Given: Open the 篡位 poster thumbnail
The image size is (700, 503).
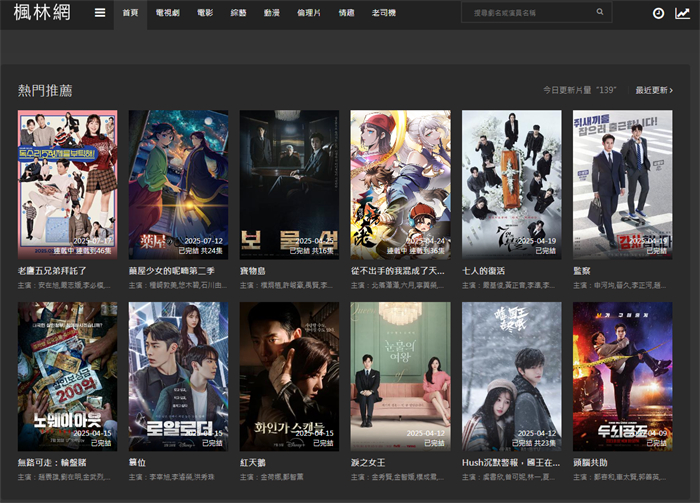Looking at the screenshot, I should pyautogui.click(x=179, y=377).
